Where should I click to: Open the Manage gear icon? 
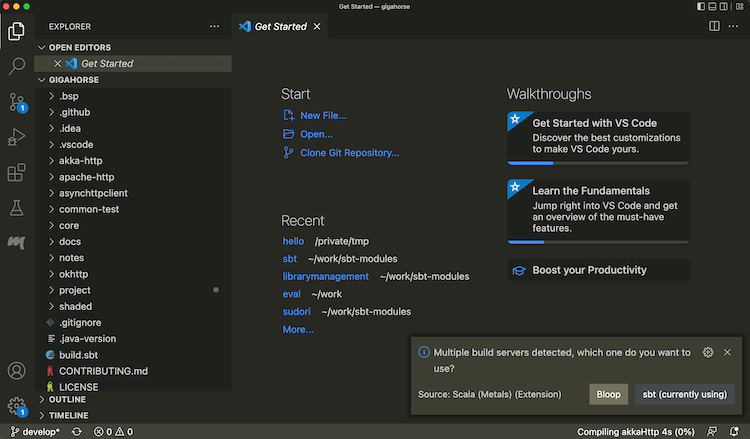click(x=17, y=406)
